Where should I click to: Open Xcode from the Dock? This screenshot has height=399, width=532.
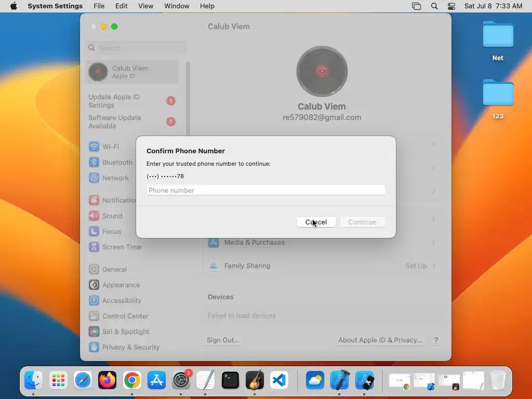tap(340, 380)
